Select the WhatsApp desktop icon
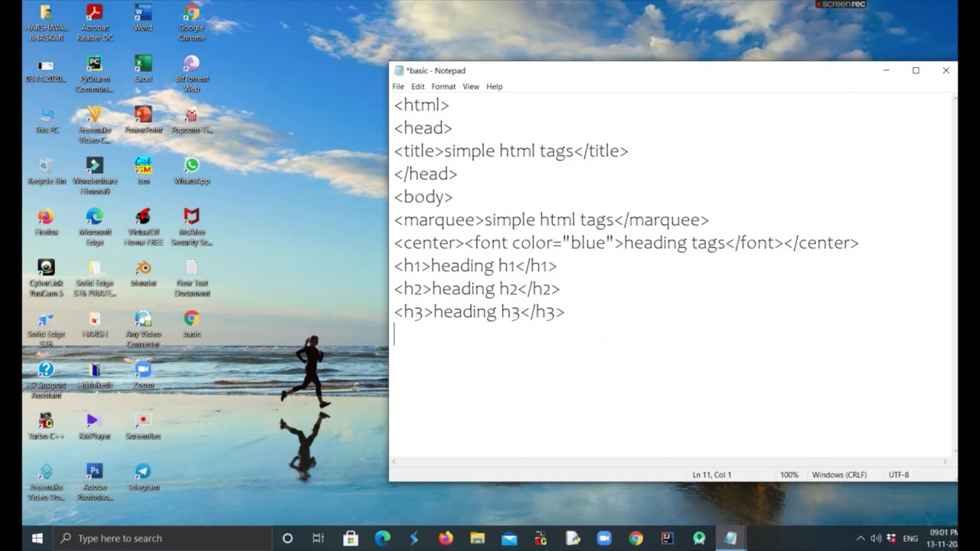Image resolution: width=980 pixels, height=551 pixels. [191, 171]
